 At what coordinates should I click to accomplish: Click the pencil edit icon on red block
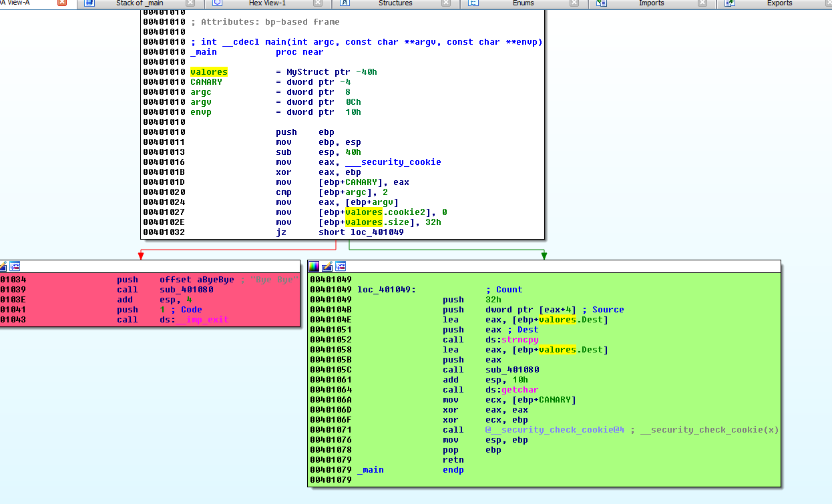3,266
